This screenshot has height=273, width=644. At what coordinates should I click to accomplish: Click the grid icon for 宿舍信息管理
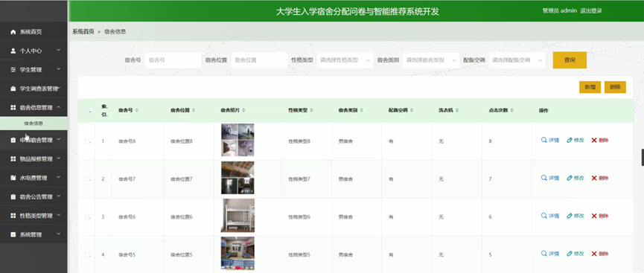(13, 108)
